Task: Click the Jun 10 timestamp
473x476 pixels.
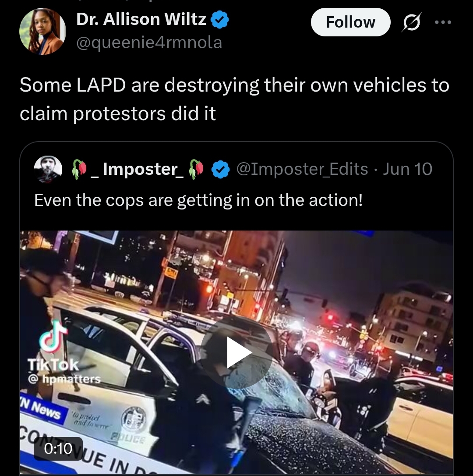Action: pos(407,169)
